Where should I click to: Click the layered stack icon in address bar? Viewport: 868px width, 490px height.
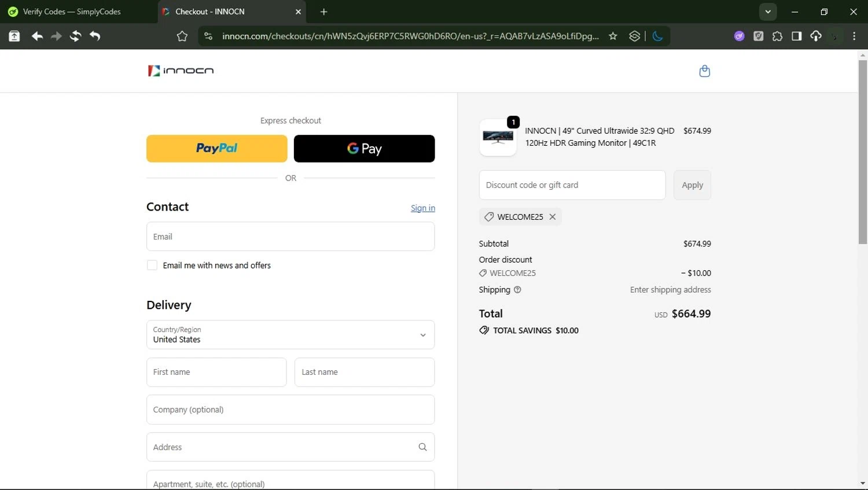[634, 36]
